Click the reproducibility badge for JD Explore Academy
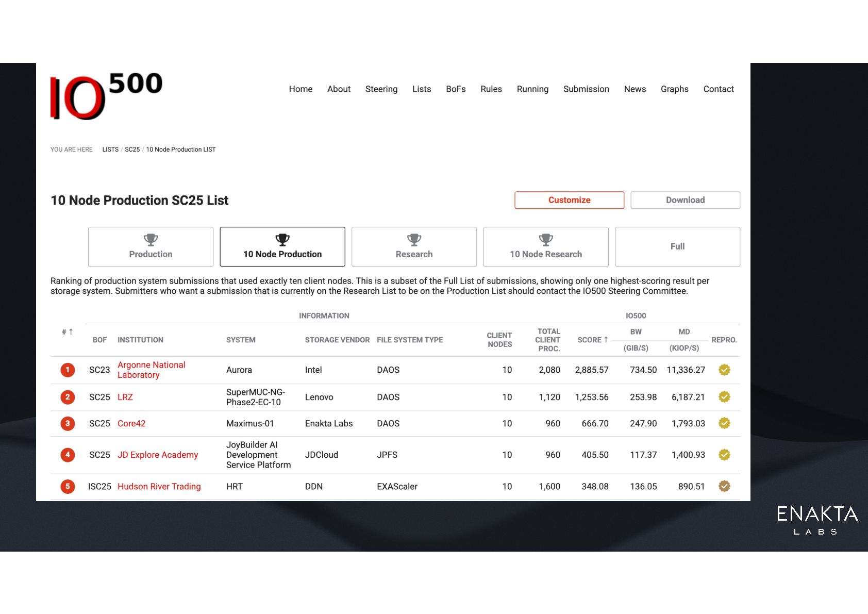Screen dimensions: 868x614 point(724,455)
